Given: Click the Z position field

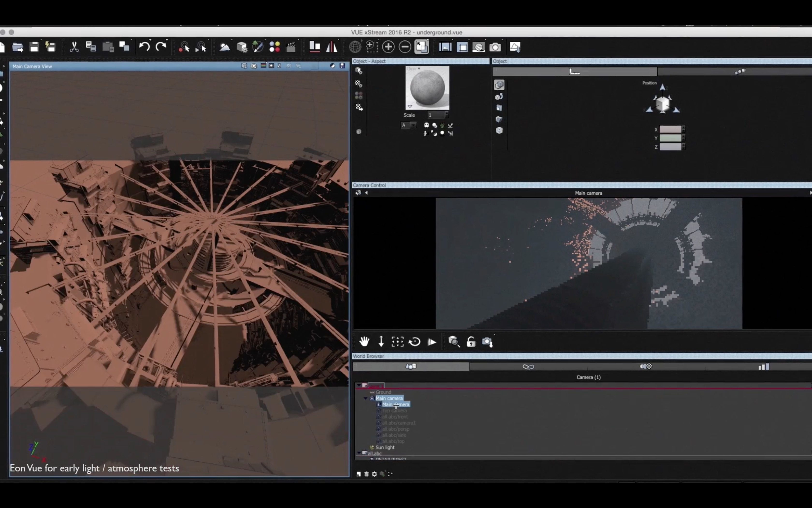Looking at the screenshot, I should click(x=670, y=147).
